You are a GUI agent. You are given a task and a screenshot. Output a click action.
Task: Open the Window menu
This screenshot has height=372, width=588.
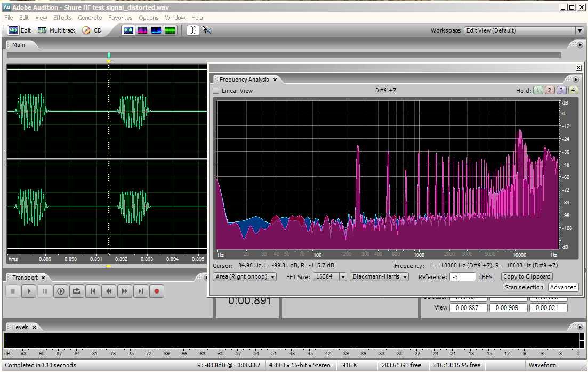(175, 18)
